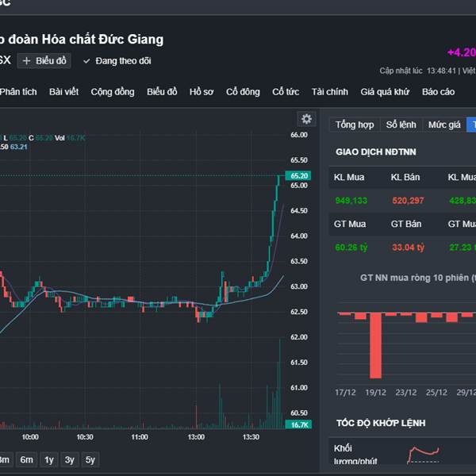476x476 pixels.
Task: Click the large 19/12 net-sell bar
Action: (375, 346)
